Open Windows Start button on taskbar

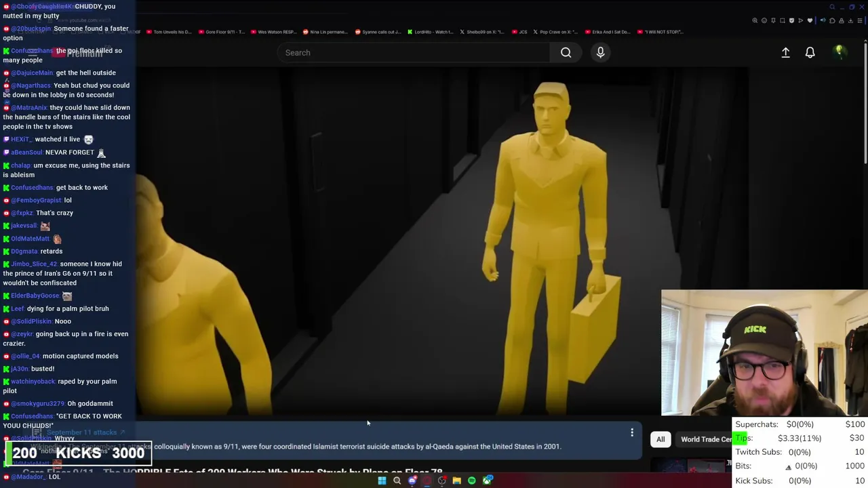coord(382,481)
